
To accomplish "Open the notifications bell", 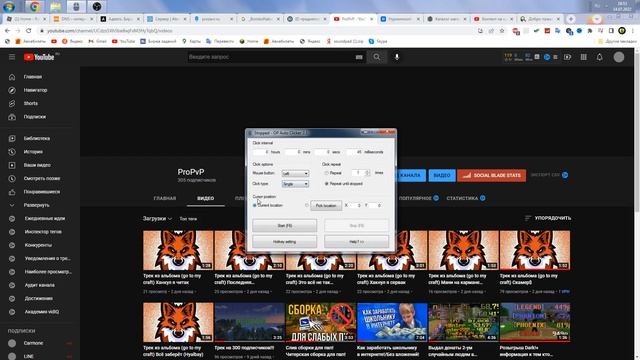I will 600,57.
